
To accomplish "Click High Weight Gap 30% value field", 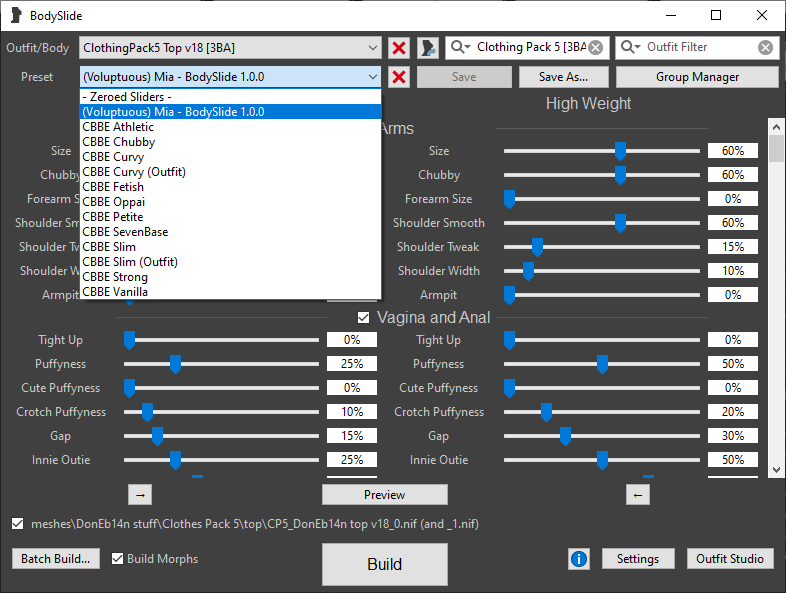I will 733,436.
